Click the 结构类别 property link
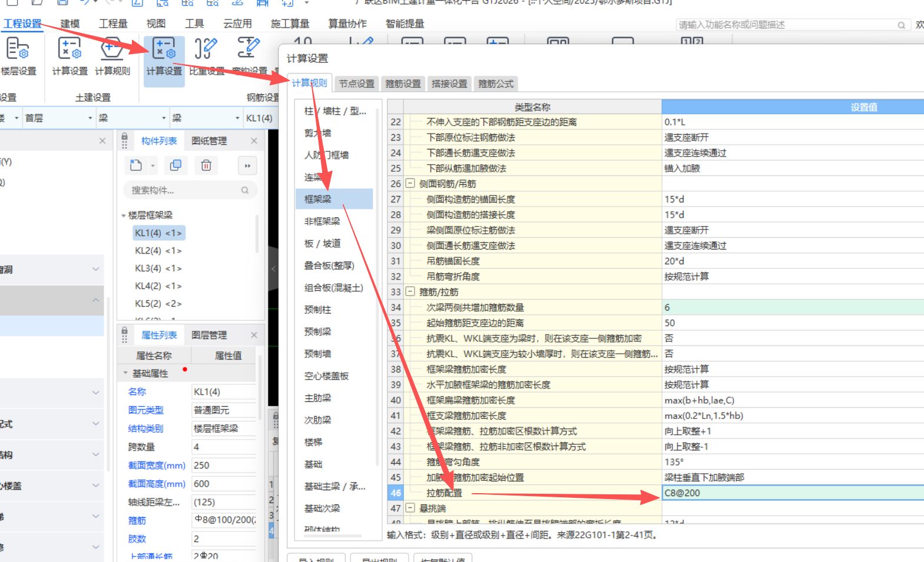 pos(146,428)
